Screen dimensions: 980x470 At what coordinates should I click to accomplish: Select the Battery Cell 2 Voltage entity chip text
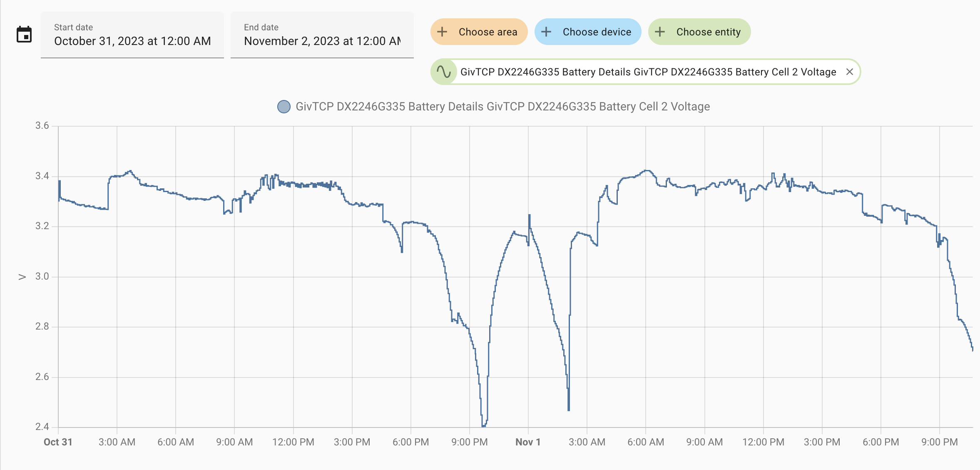pos(648,72)
